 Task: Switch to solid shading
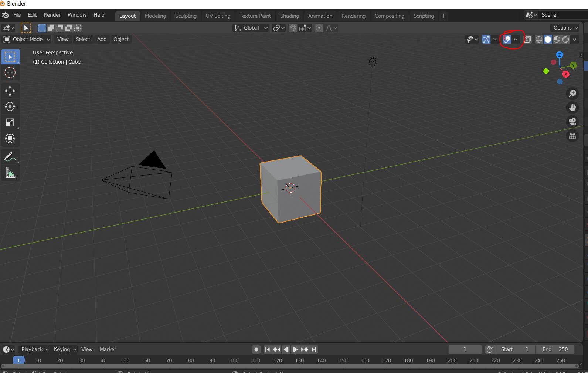pyautogui.click(x=548, y=39)
